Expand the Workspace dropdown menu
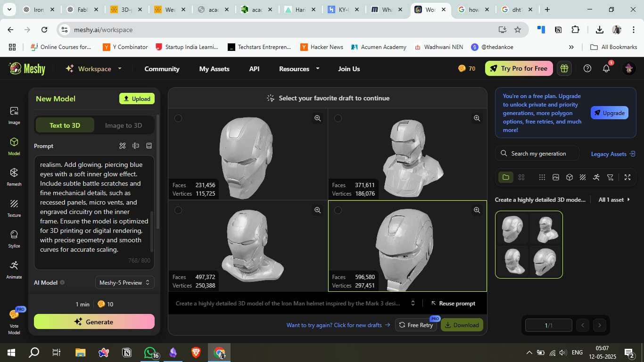 (x=120, y=68)
